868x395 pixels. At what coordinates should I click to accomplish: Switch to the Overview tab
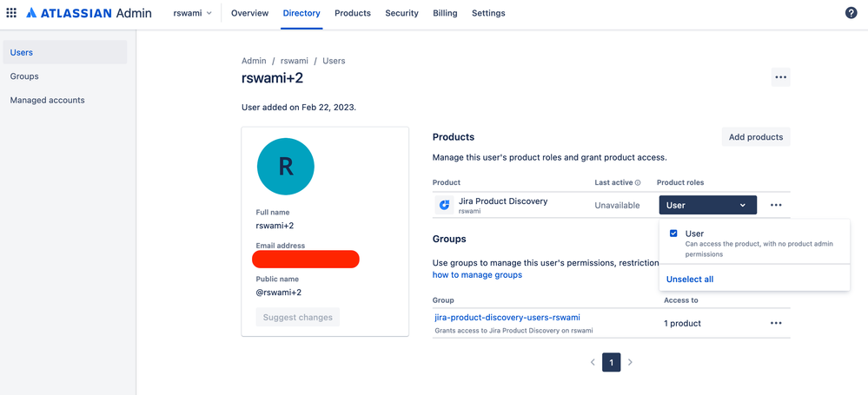point(249,13)
